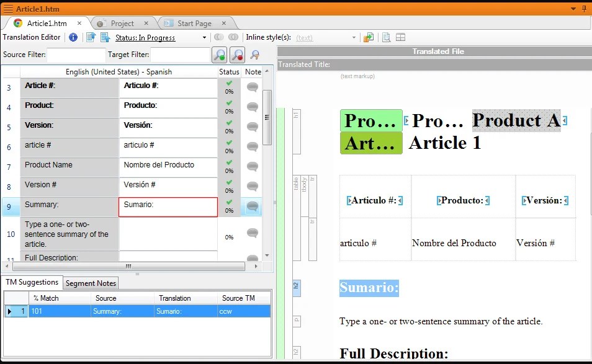The image size is (592, 364).
Task: Open note bubble for segment 10
Action: point(252,233)
